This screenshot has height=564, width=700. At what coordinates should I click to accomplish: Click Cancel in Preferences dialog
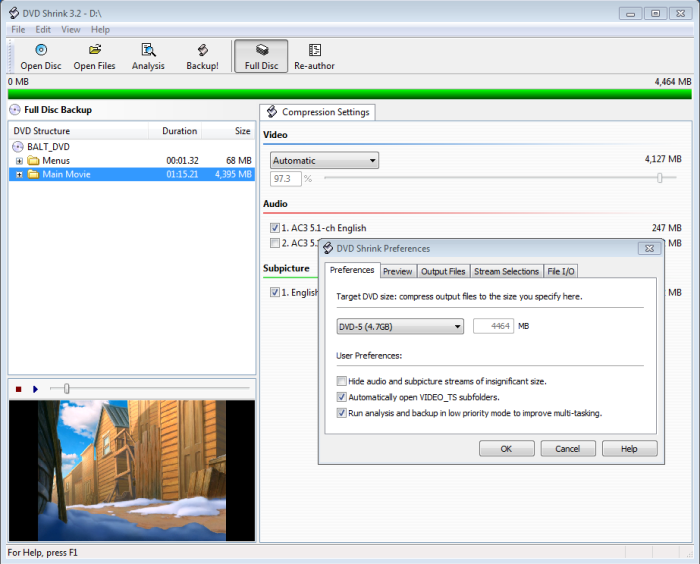[x=568, y=449]
